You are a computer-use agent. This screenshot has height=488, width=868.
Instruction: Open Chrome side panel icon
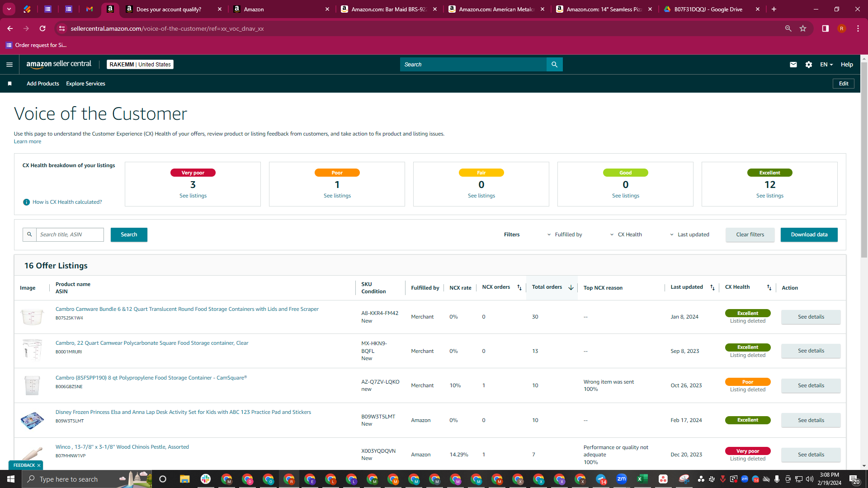[825, 28]
